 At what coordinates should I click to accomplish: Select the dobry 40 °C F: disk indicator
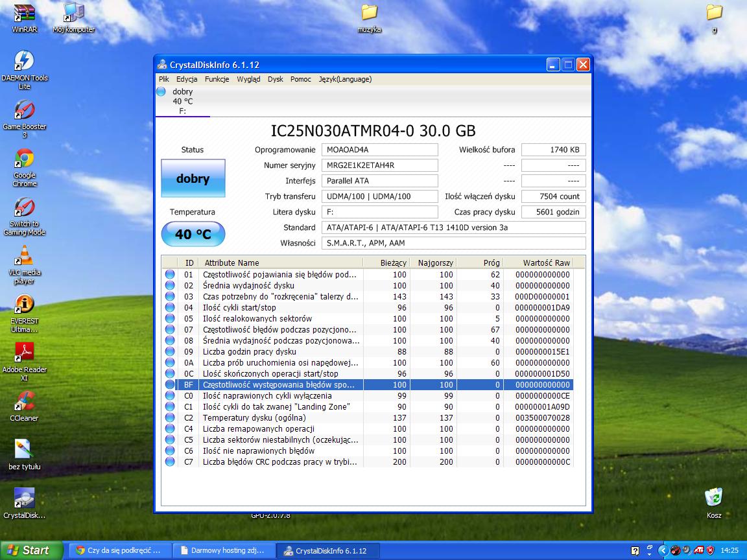[x=182, y=101]
